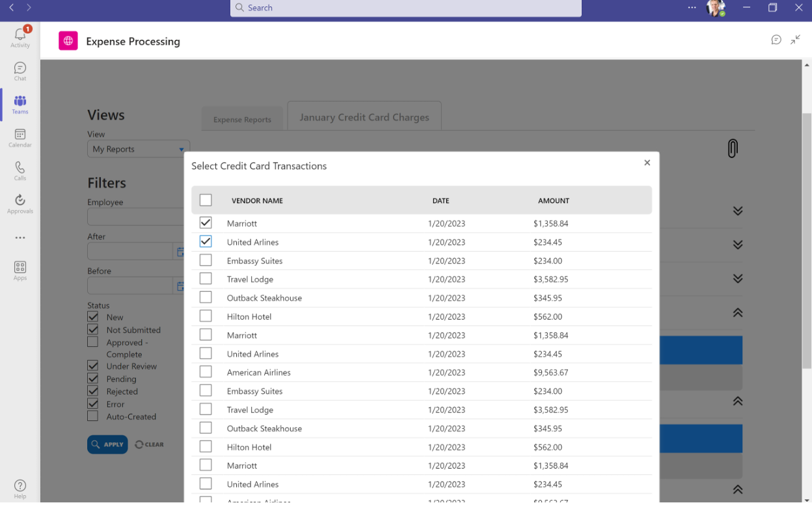Screen dimensions: 812x505
Task: Open the My Reports view dropdown
Action: point(139,149)
